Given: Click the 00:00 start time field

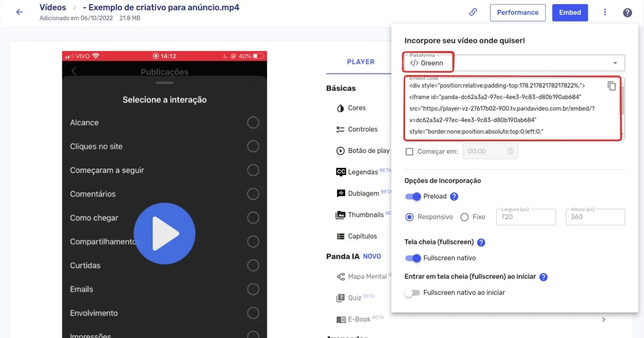Looking at the screenshot, I should click(490, 151).
